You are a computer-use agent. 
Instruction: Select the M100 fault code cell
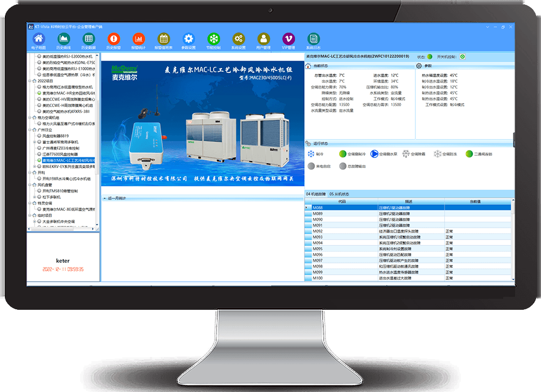(x=345, y=278)
